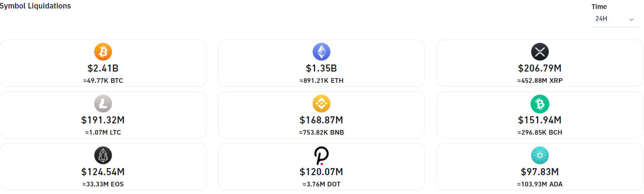
Task: Click the Cardano teal coin icon
Action: [540, 155]
